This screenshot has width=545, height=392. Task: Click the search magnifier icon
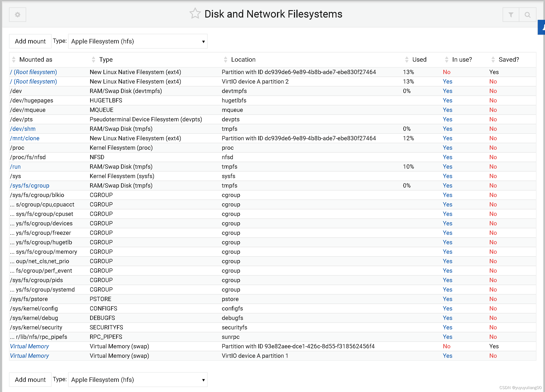click(x=527, y=15)
